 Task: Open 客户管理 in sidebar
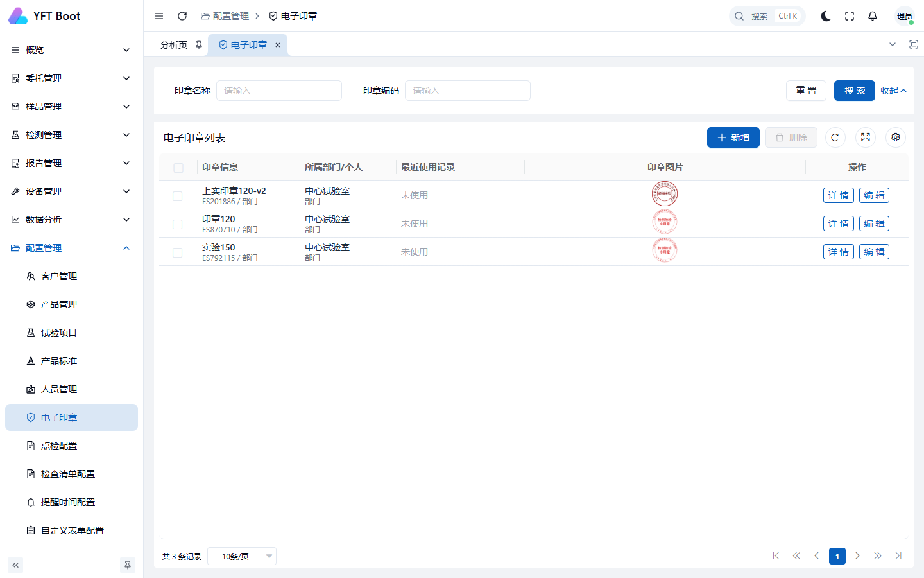click(71, 276)
